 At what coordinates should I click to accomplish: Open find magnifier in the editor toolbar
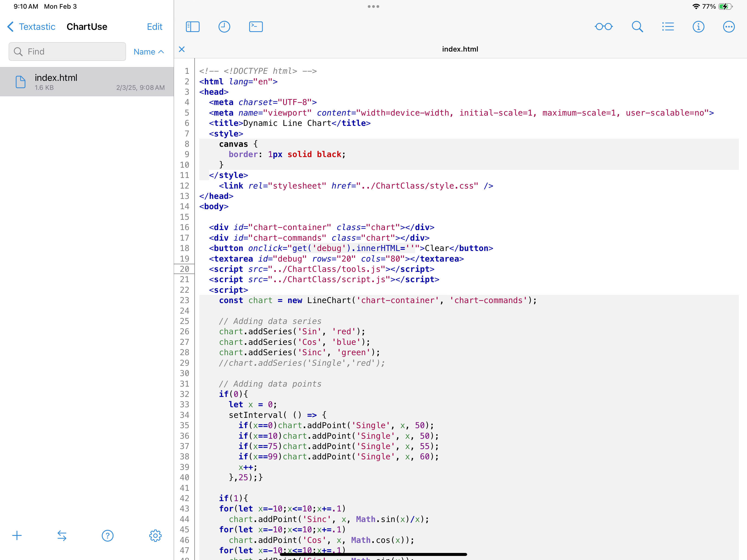tap(637, 27)
